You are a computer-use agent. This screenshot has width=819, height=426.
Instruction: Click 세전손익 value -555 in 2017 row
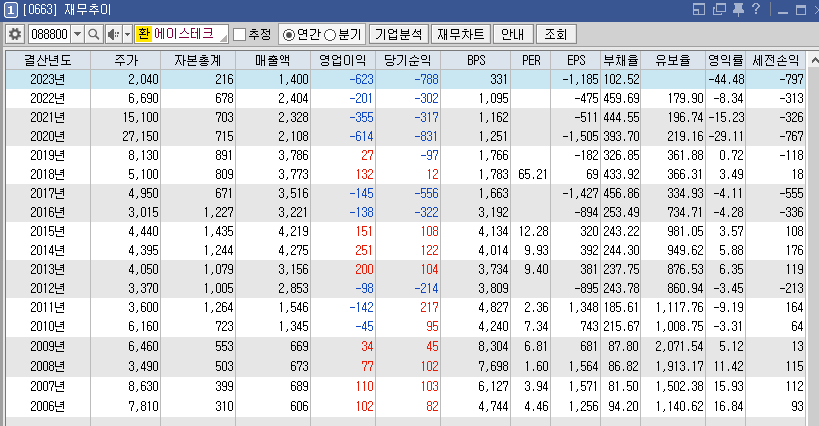[791, 193]
